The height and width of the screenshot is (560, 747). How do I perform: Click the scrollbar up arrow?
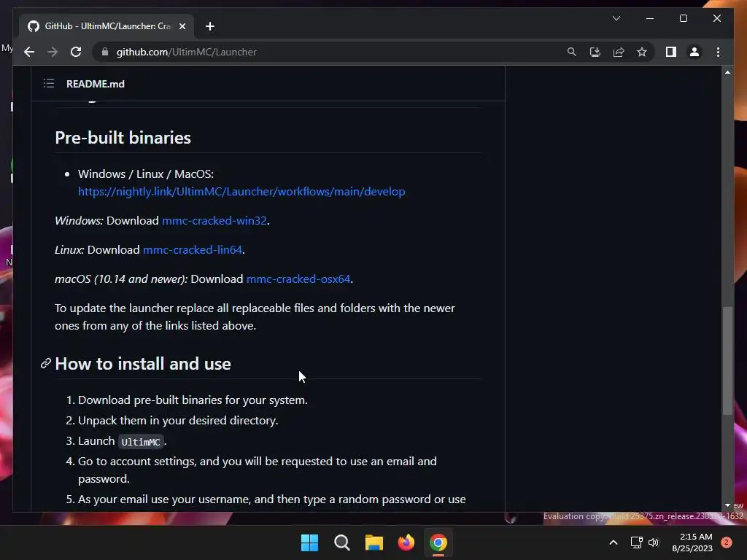727,72
